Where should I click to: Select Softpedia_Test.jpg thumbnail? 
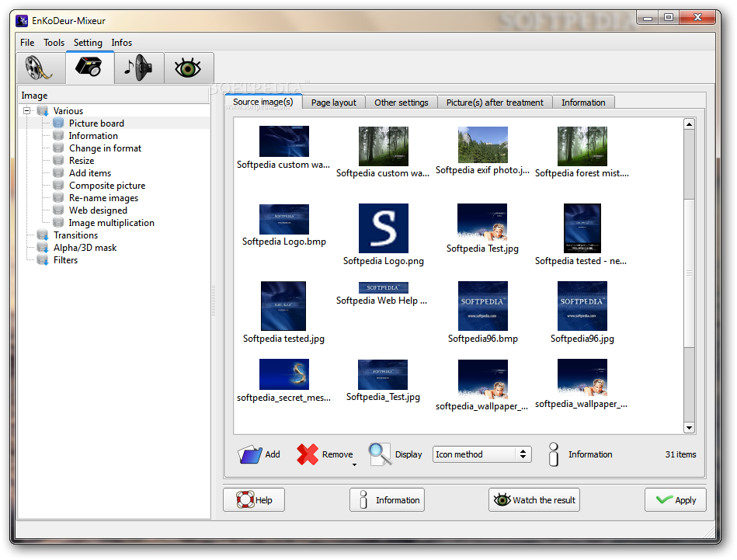click(383, 374)
